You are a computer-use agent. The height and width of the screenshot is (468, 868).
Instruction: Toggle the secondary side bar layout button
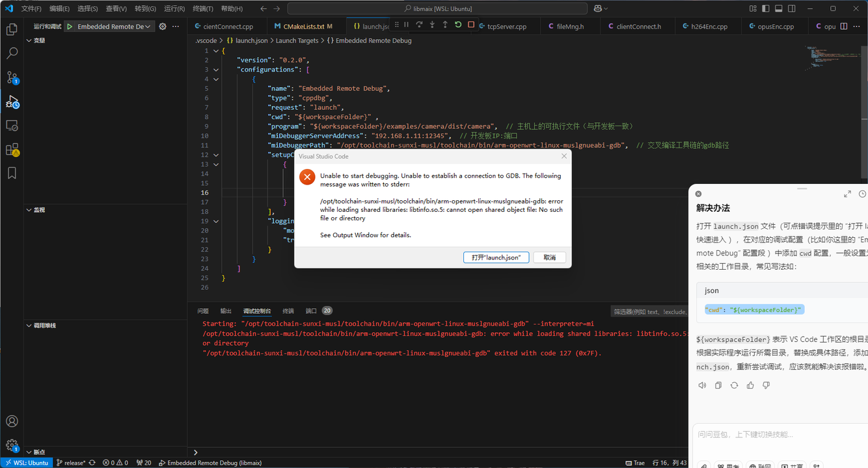(x=792, y=8)
